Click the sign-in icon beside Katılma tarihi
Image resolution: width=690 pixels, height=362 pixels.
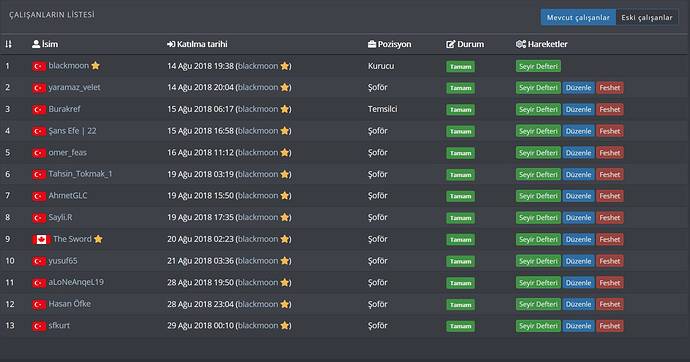[x=171, y=44]
